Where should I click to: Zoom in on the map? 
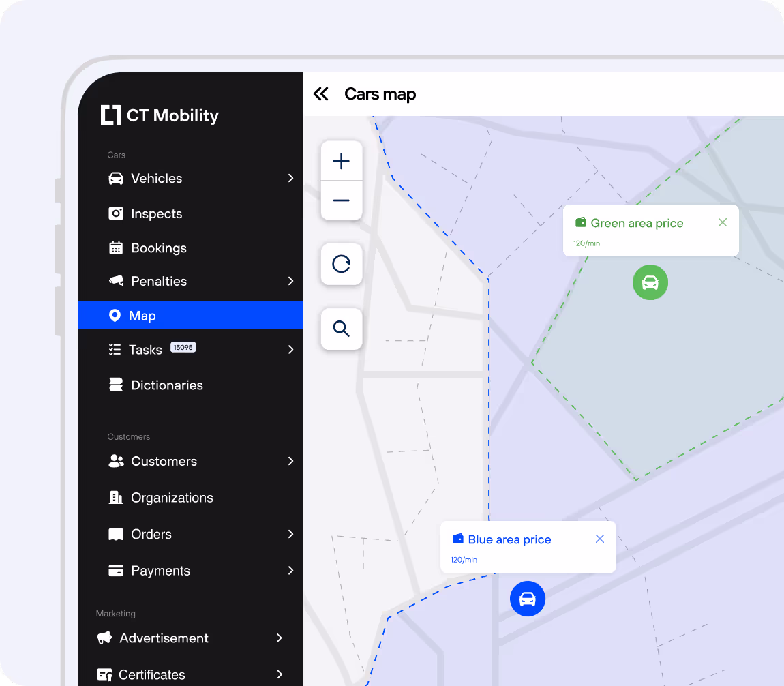pos(342,161)
